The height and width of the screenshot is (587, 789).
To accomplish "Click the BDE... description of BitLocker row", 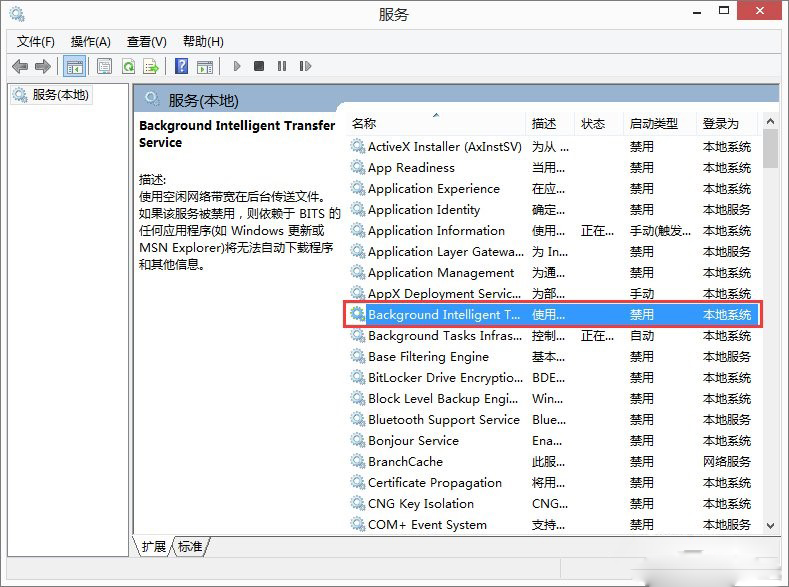I will 548,378.
